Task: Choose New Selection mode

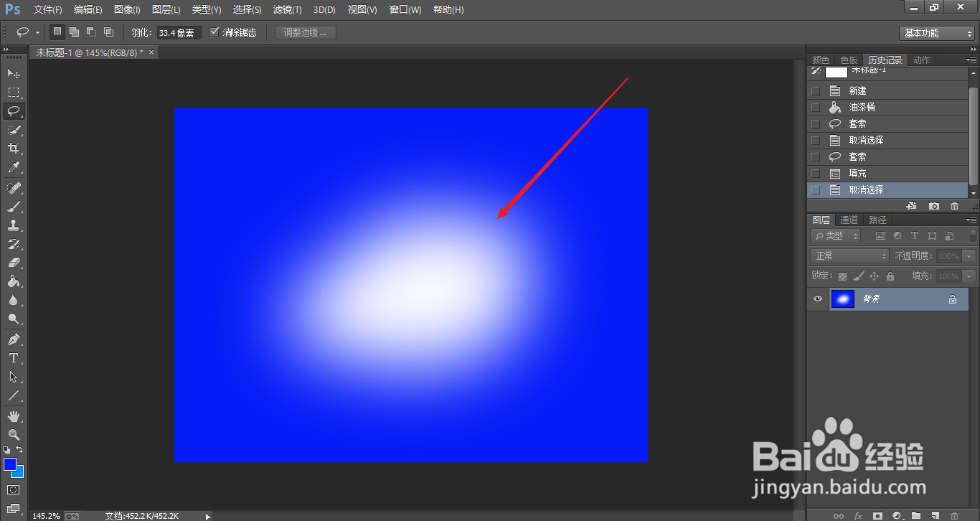Action: pyautogui.click(x=57, y=32)
